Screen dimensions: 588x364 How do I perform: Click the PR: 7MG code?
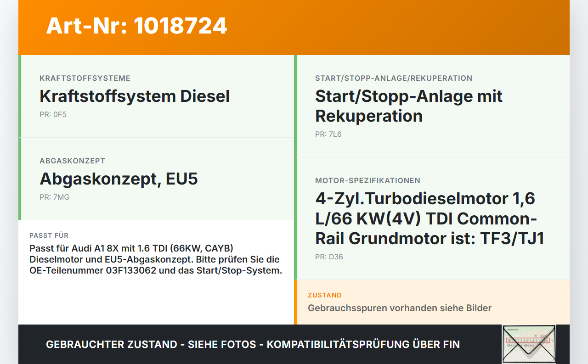click(x=55, y=197)
